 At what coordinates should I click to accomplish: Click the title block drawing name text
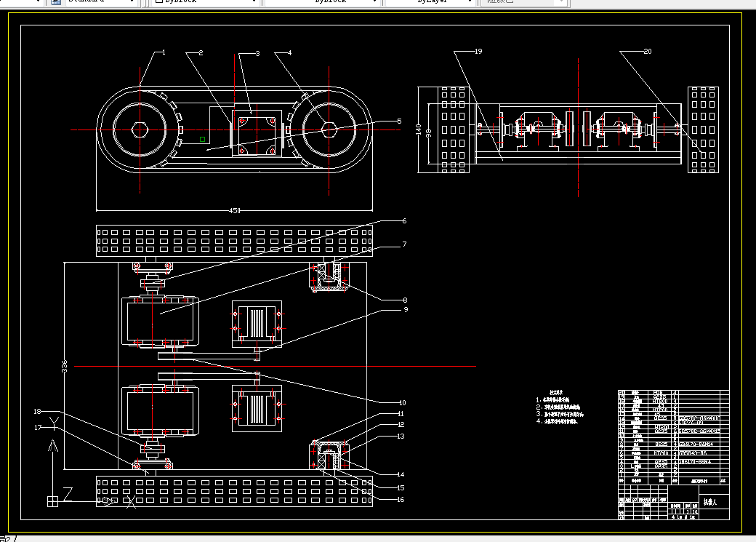(x=710, y=502)
